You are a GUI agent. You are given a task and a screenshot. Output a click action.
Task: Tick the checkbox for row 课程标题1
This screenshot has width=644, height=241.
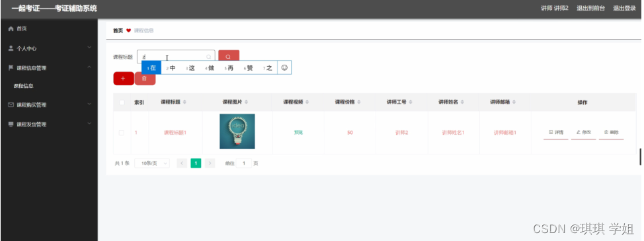122,133
